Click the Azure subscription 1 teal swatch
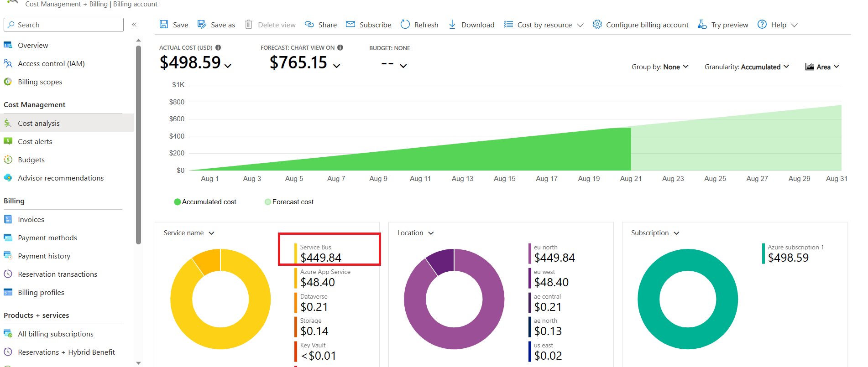 [x=763, y=253]
